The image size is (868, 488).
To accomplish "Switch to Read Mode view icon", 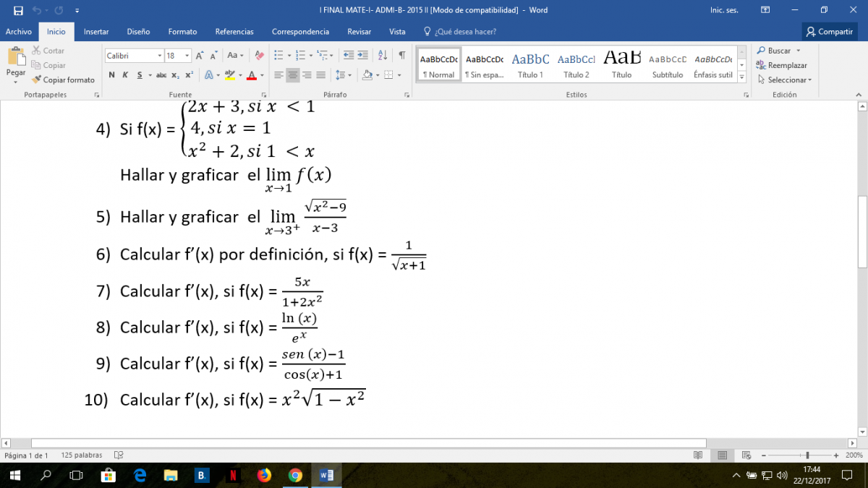I will point(698,455).
